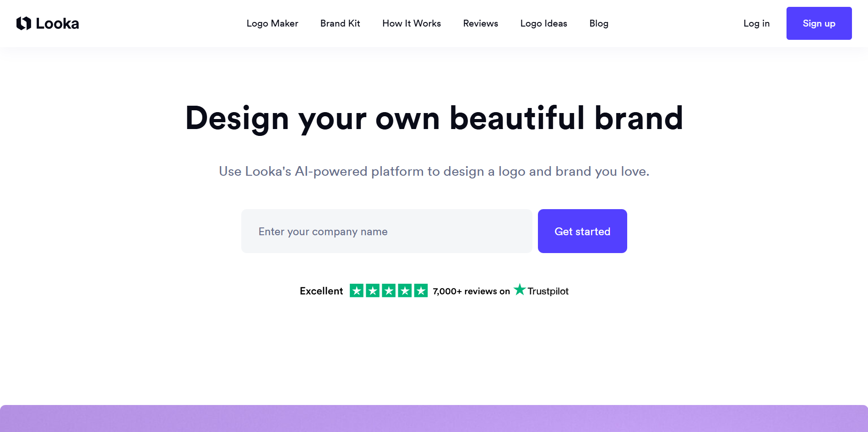Open the Logo Ideas nav link
The width and height of the screenshot is (868, 432).
(x=543, y=23)
